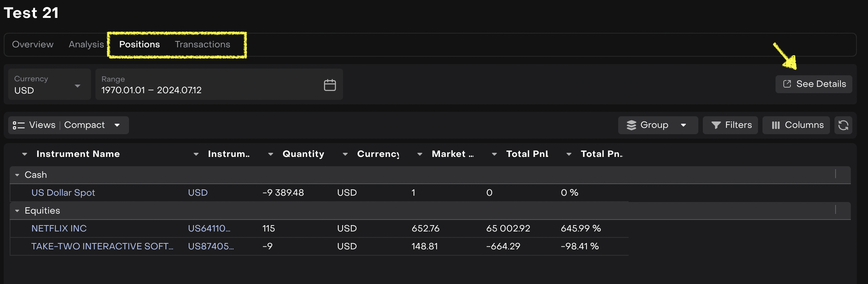Viewport: 868px width, 284px height.
Task: Click the refresh table icon
Action: tap(843, 125)
